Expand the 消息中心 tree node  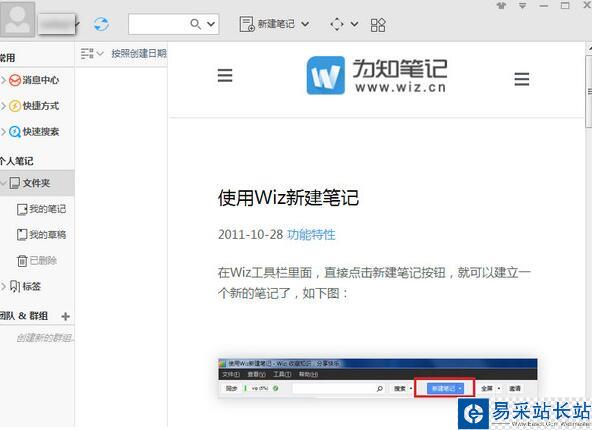[x=3, y=80]
